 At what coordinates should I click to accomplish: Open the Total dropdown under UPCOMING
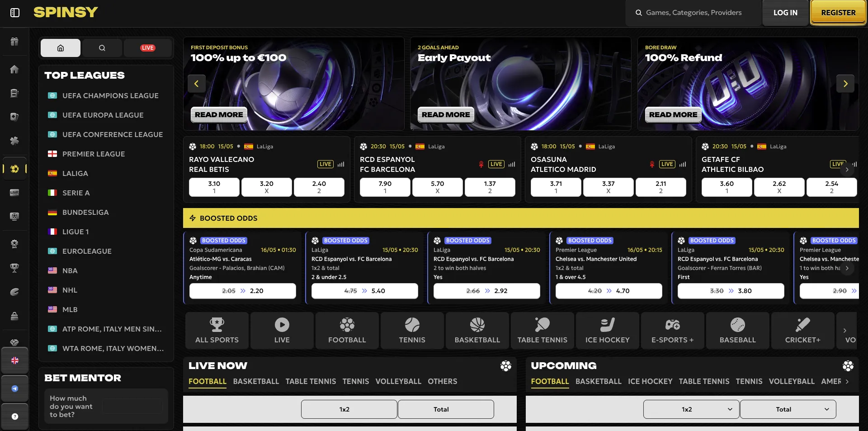pos(788,409)
